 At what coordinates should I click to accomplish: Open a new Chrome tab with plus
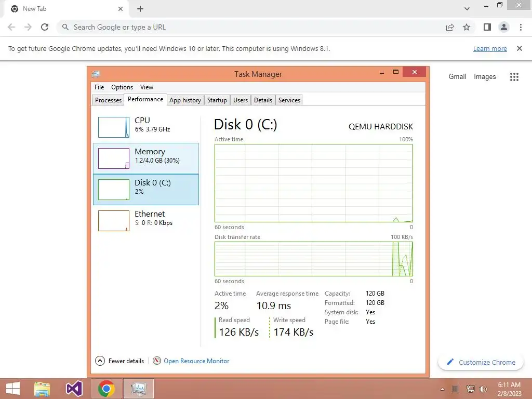pos(140,9)
